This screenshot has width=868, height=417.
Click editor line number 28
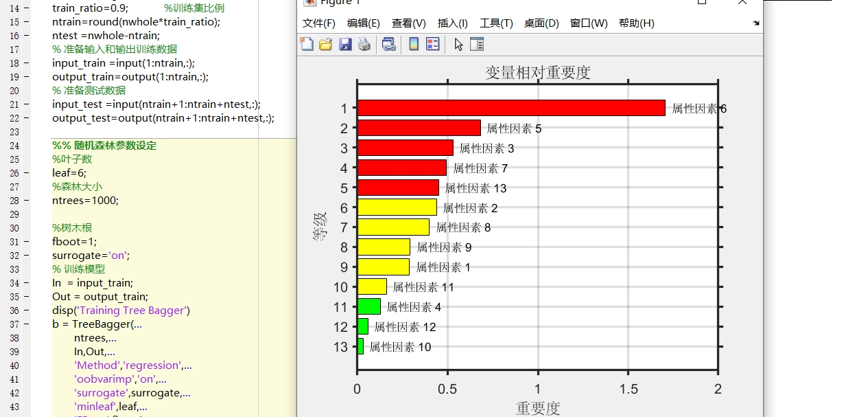point(15,201)
